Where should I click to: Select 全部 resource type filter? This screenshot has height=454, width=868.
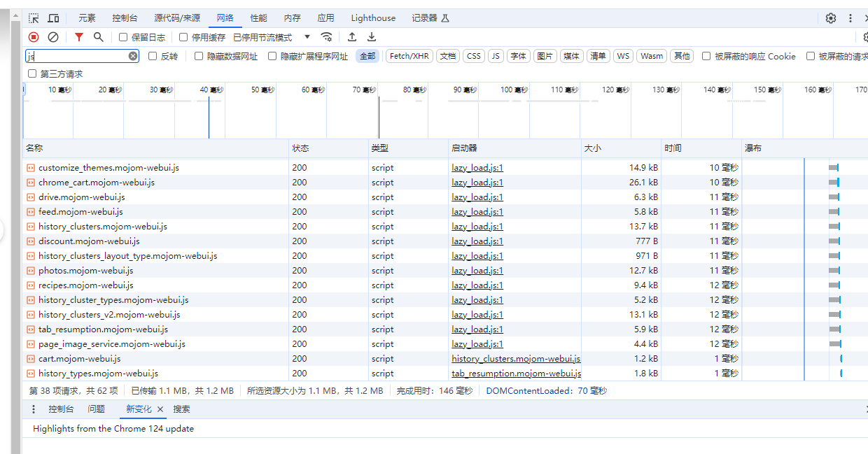(x=367, y=56)
